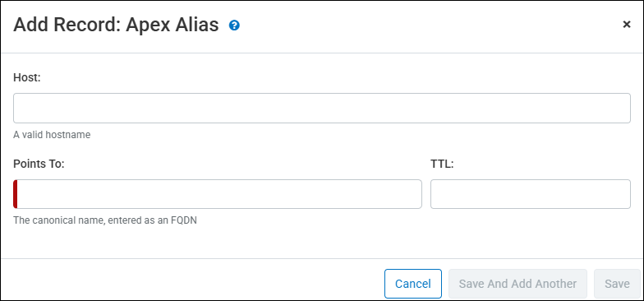Click the Points To: label

pos(39,164)
